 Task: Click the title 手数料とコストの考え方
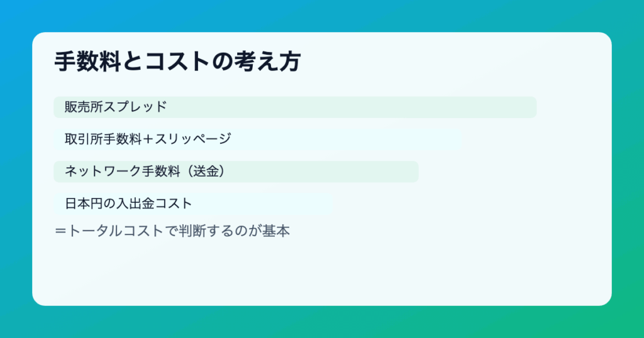click(177, 62)
